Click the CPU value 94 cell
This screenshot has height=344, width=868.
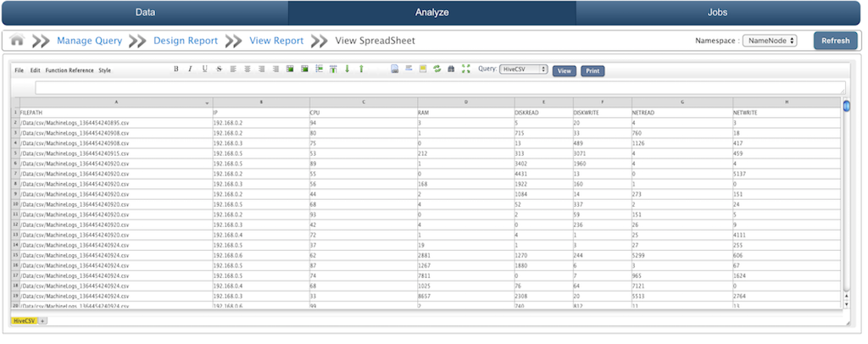(363, 123)
